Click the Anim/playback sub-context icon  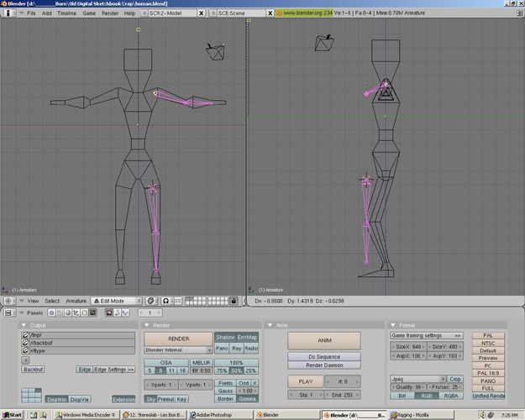click(x=118, y=312)
